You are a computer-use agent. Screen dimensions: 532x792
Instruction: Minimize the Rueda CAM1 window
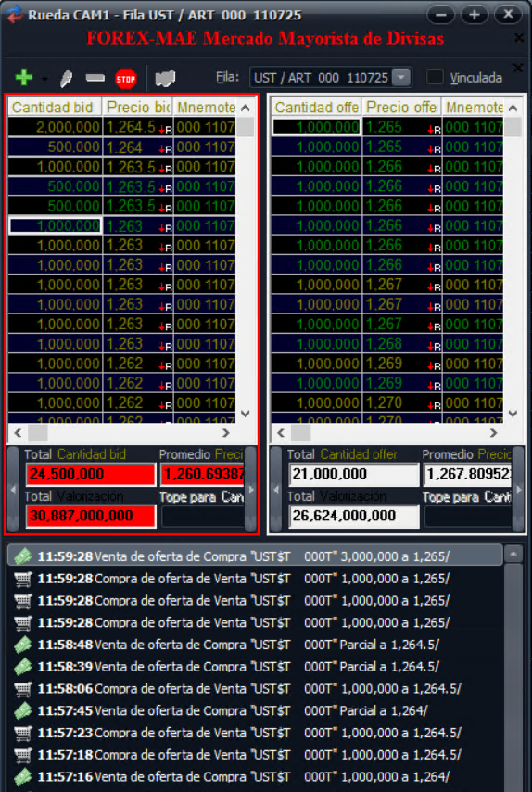[440, 14]
